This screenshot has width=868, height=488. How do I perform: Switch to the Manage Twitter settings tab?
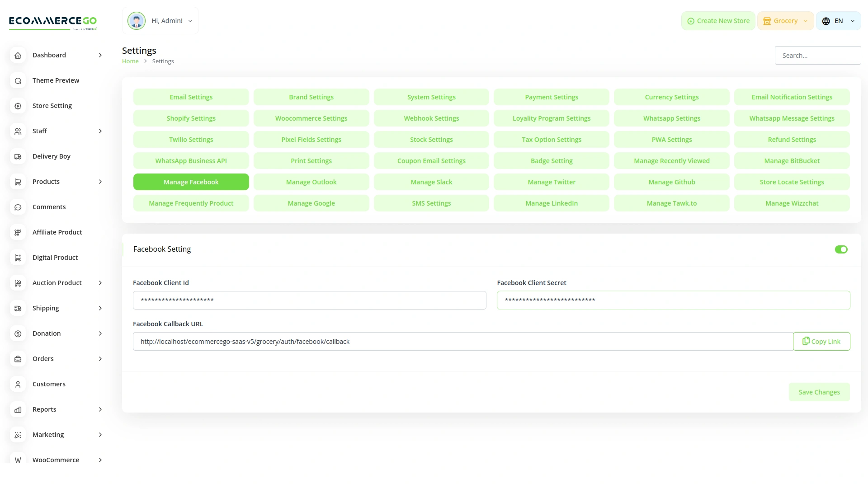[551, 182]
